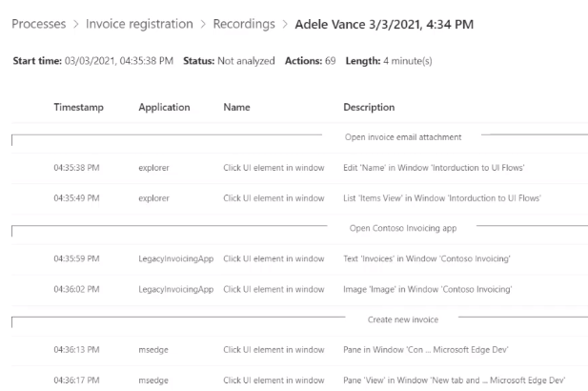
Task: Open the Processes breadcrumb link
Action: point(39,24)
